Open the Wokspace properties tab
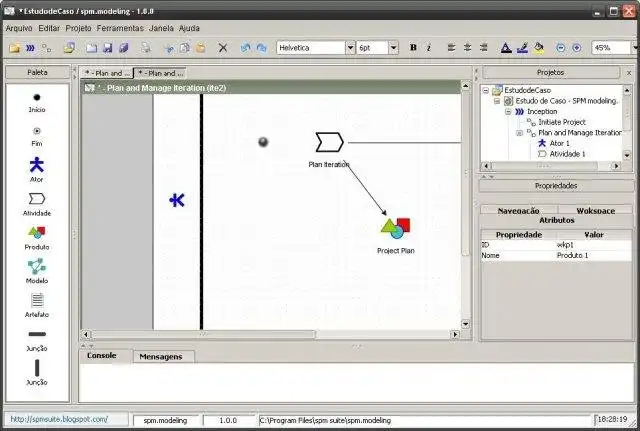640x431 pixels. click(595, 211)
